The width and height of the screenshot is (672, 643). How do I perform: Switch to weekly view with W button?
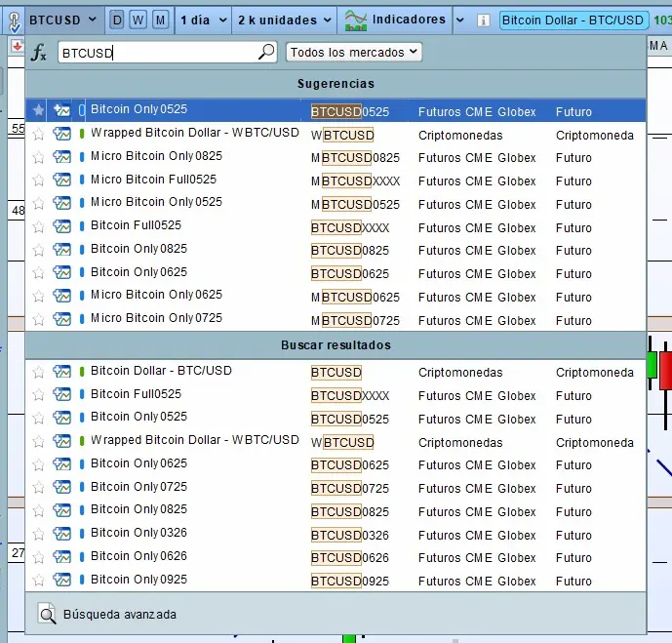138,20
